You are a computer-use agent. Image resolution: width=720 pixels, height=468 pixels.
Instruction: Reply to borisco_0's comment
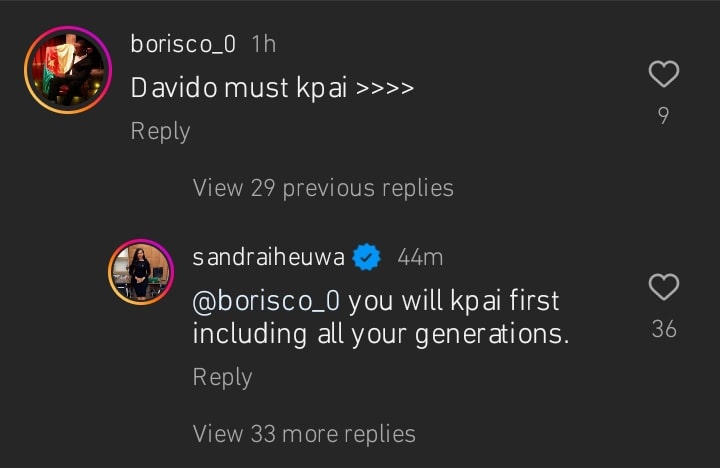coord(160,131)
